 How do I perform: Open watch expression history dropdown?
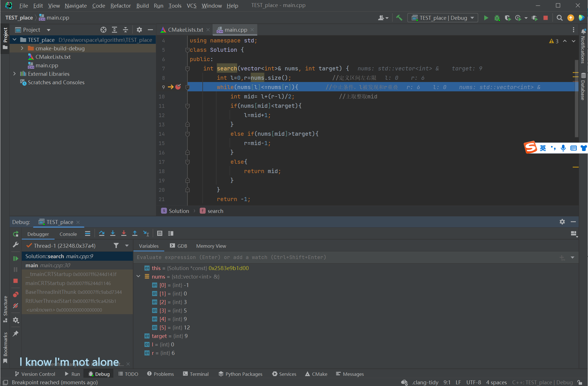tap(572, 257)
